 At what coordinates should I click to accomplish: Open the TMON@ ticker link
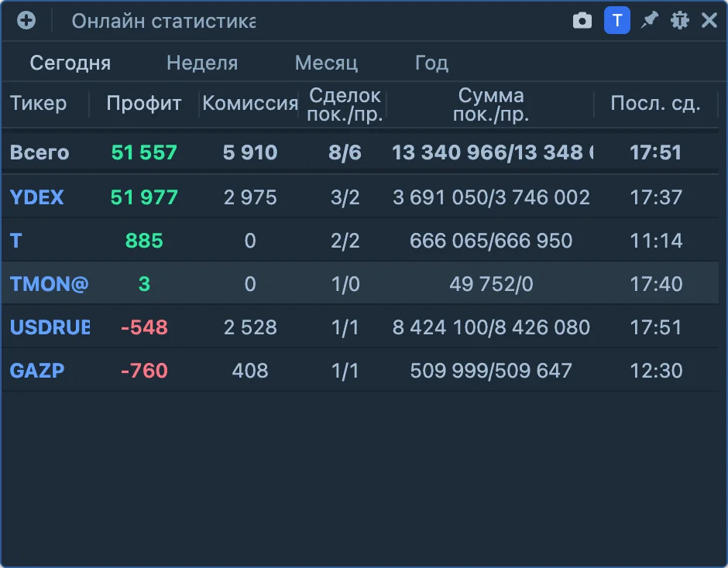click(x=50, y=283)
